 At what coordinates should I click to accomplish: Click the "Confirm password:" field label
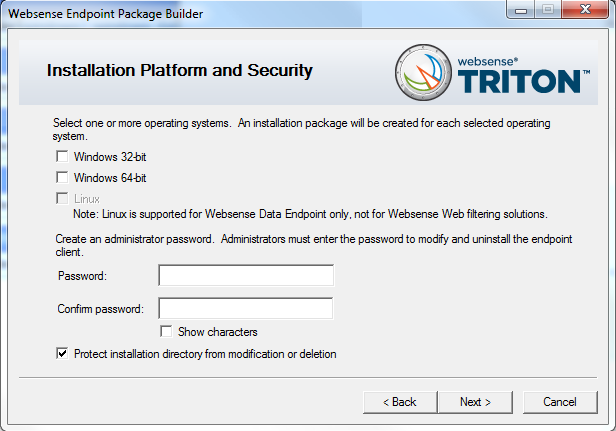101,309
